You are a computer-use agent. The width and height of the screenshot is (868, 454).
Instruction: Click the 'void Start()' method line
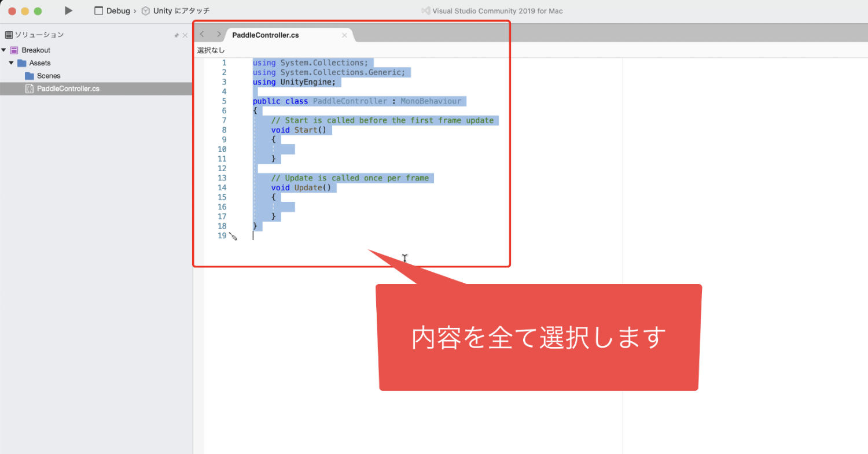(299, 130)
